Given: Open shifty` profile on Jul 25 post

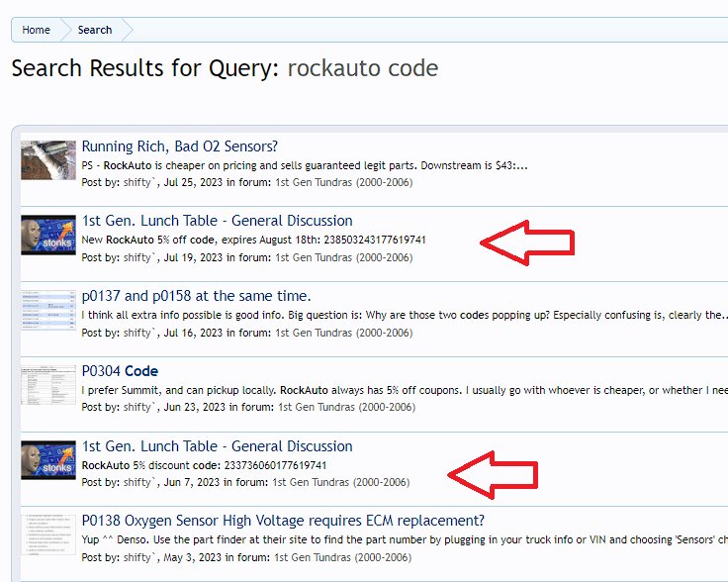Looking at the screenshot, I should [138, 182].
